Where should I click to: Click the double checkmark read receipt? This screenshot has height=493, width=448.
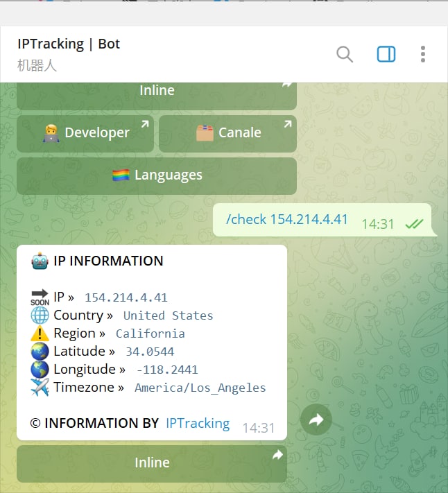pos(414,224)
